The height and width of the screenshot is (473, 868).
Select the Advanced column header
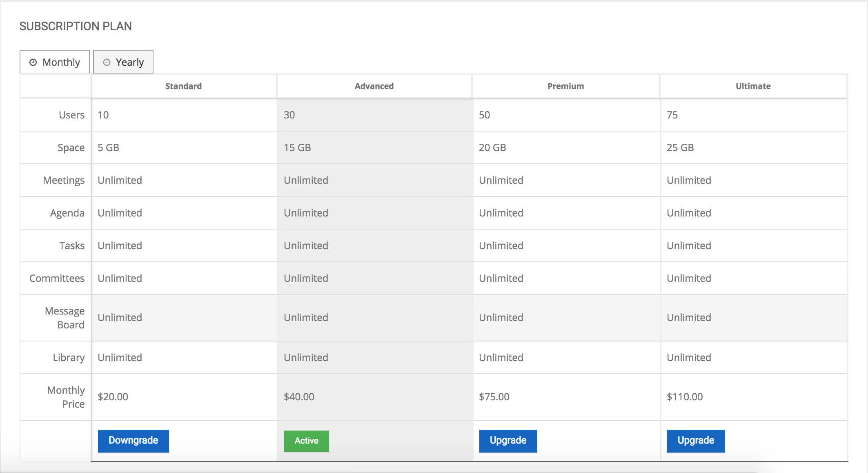(x=374, y=86)
